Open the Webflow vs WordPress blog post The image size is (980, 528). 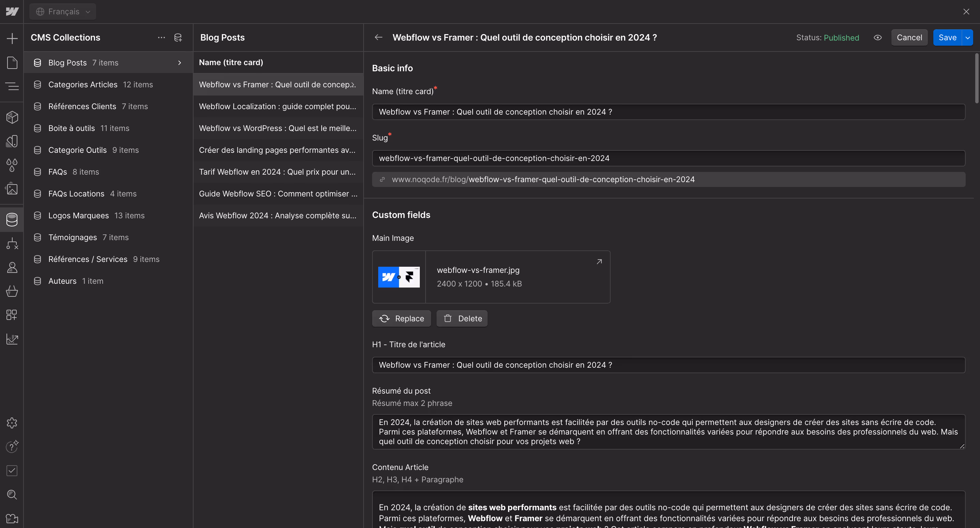pos(278,128)
